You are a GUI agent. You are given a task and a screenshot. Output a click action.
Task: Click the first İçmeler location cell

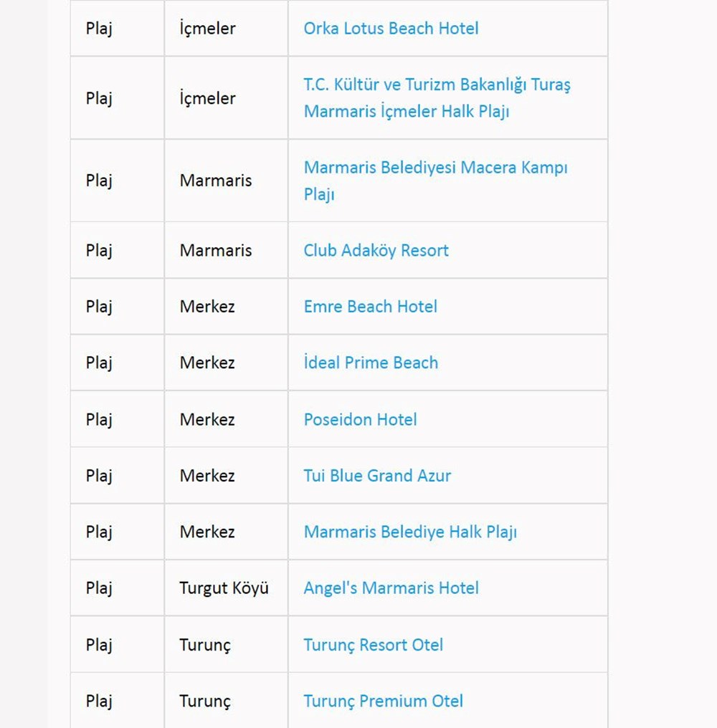pyautogui.click(x=207, y=29)
